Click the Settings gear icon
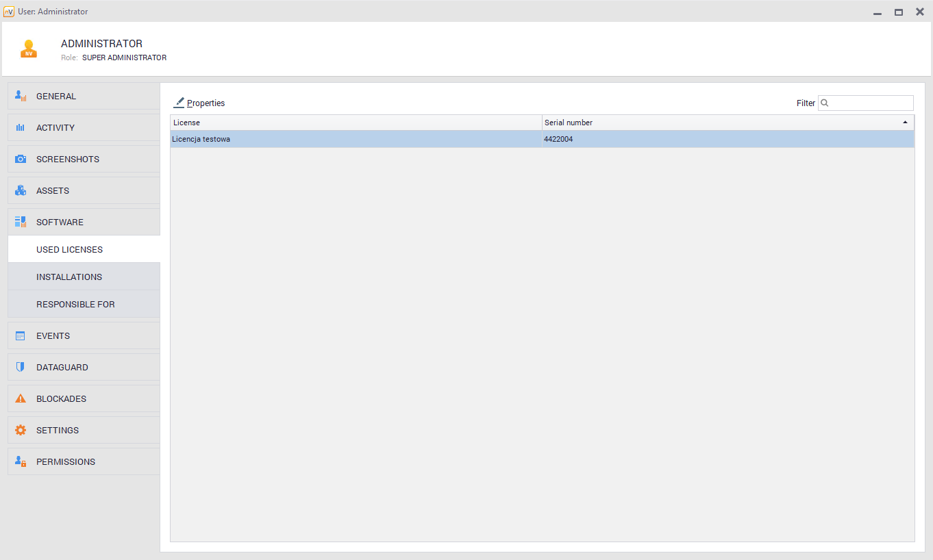The width and height of the screenshot is (933, 560). point(21,431)
